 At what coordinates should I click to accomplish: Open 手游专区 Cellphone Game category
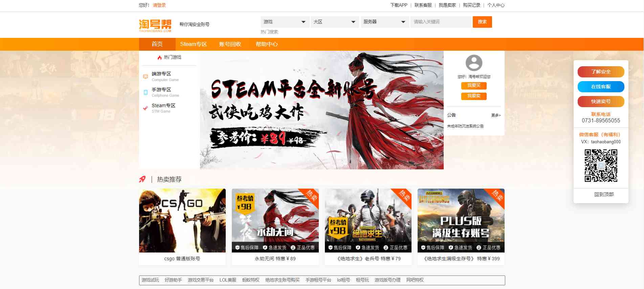tap(165, 92)
